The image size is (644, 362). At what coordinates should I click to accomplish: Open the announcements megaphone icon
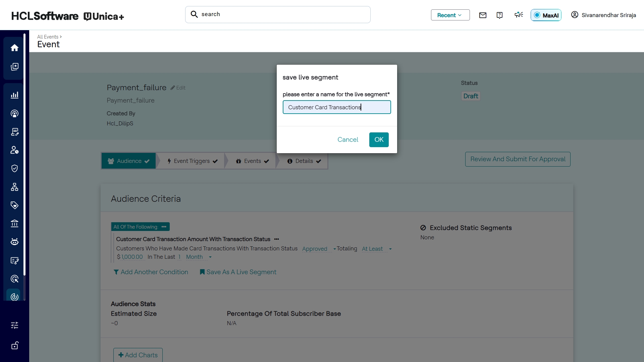click(x=519, y=15)
